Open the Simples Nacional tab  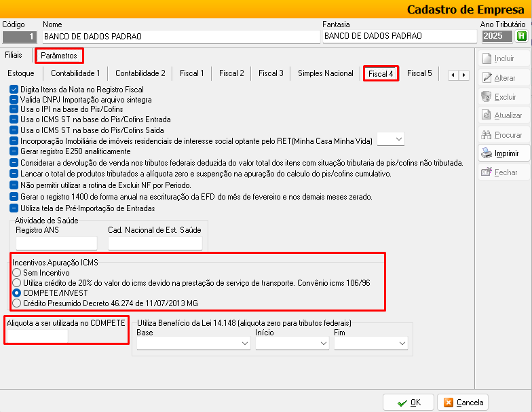326,73
